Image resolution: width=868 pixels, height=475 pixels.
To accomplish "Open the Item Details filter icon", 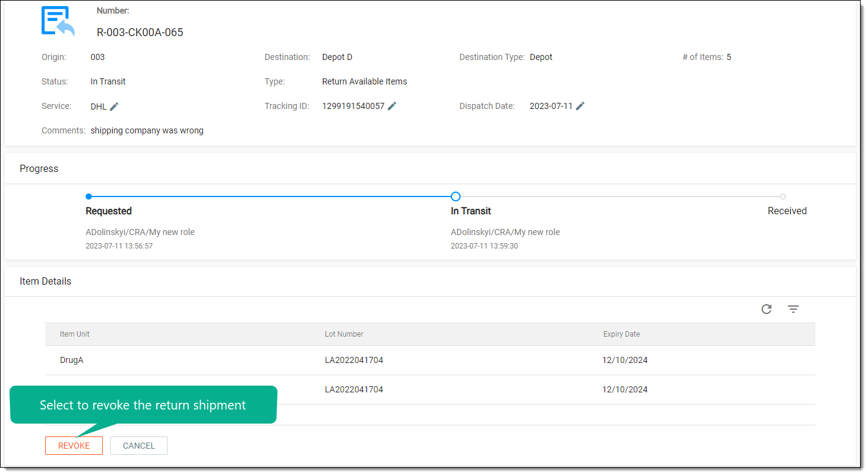I will [x=793, y=309].
